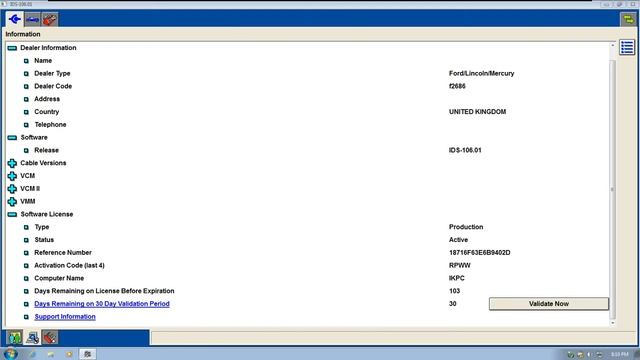Collapse the Software License section
Viewport: 640px width, 360px height.
coord(12,214)
